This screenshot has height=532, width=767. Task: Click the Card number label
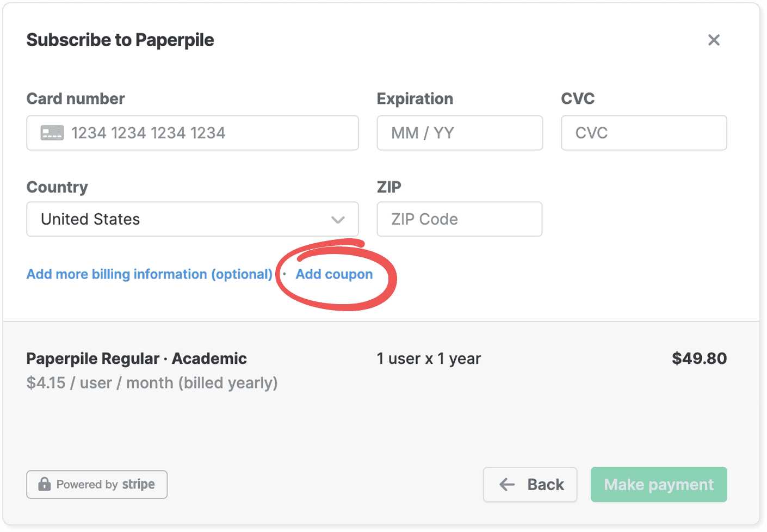[x=76, y=98]
